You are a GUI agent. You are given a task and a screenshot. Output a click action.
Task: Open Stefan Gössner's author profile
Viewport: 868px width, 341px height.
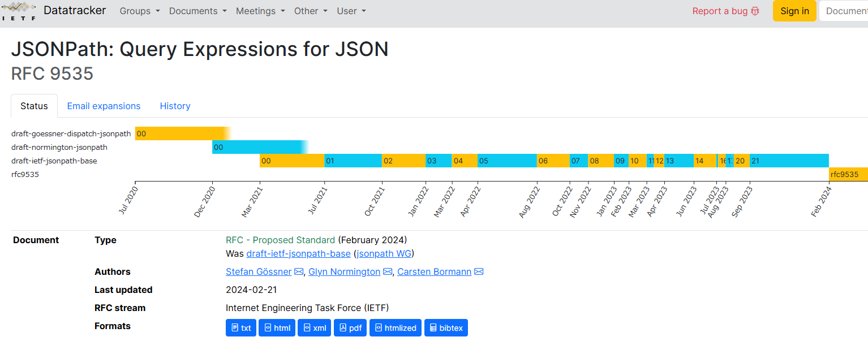[x=259, y=271]
